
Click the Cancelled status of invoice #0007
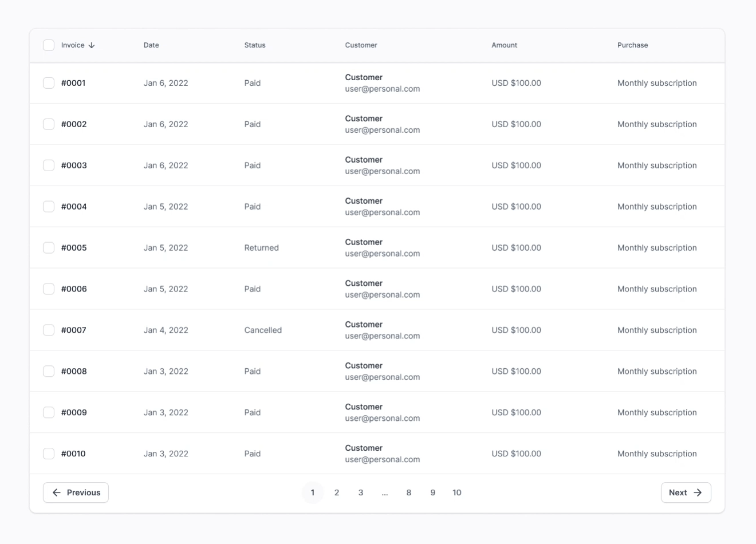click(x=263, y=330)
